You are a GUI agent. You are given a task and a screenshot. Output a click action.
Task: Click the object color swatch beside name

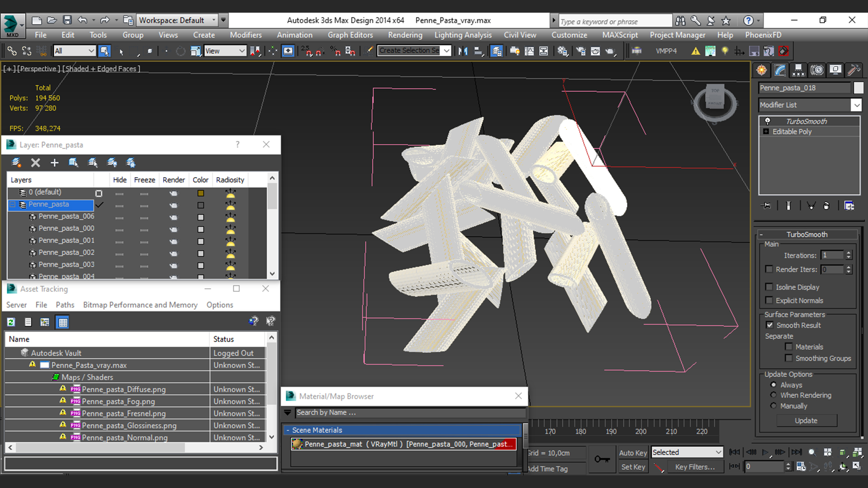(x=858, y=88)
